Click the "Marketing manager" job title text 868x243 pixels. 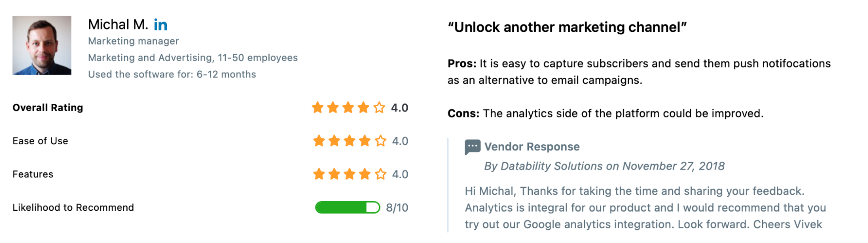(x=133, y=41)
